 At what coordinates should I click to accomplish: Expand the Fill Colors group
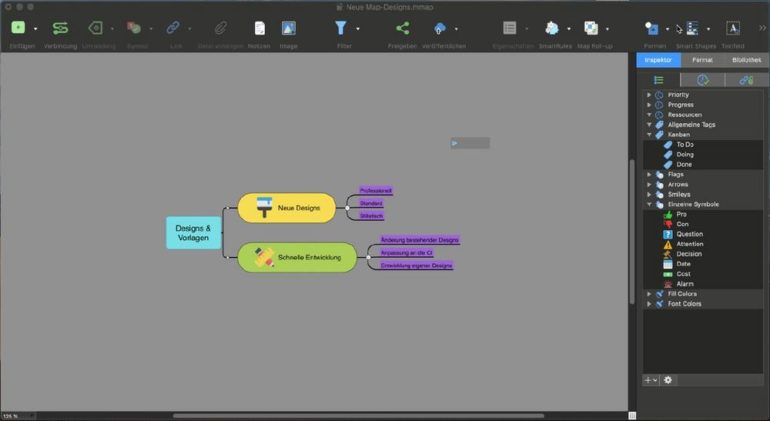pyautogui.click(x=649, y=294)
